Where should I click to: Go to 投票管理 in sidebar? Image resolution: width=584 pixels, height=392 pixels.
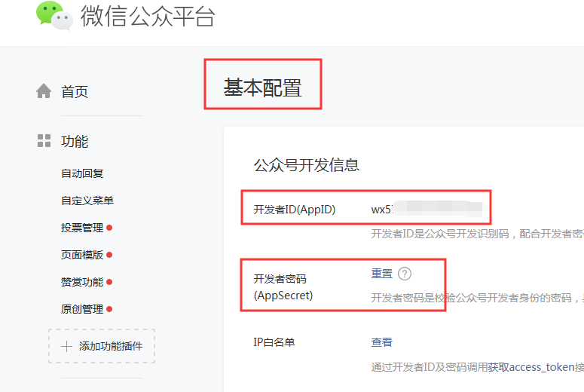82,228
